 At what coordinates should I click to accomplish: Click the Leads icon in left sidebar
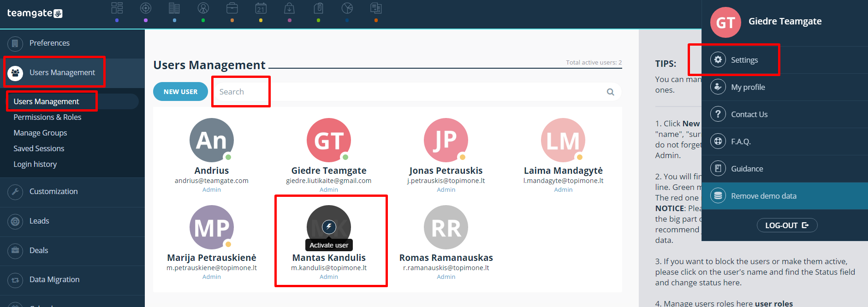(15, 221)
